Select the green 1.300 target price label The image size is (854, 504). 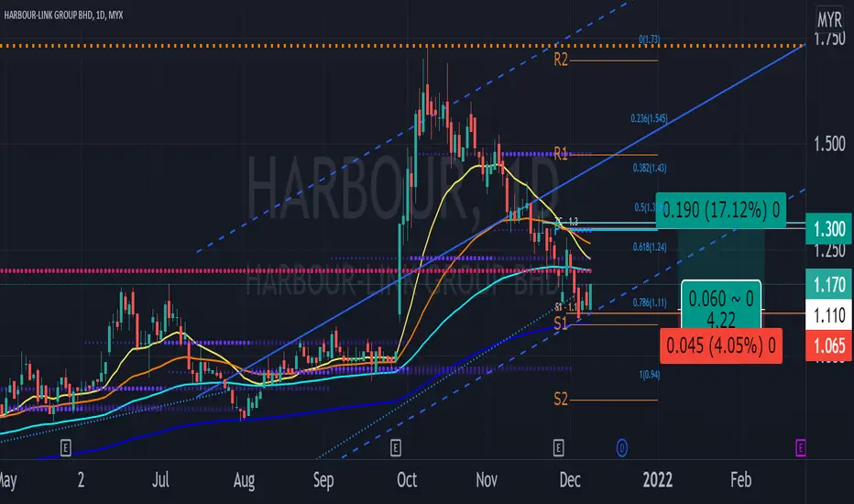click(829, 229)
